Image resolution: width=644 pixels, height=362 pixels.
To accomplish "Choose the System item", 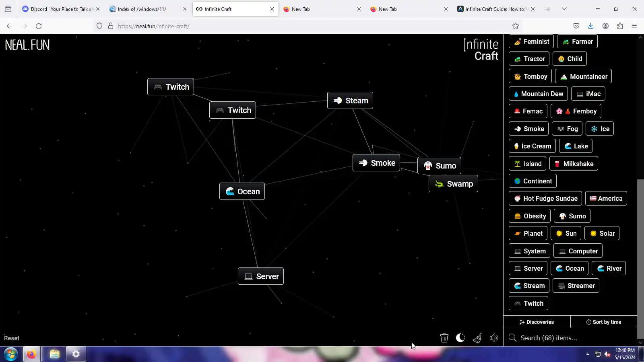I will (529, 251).
